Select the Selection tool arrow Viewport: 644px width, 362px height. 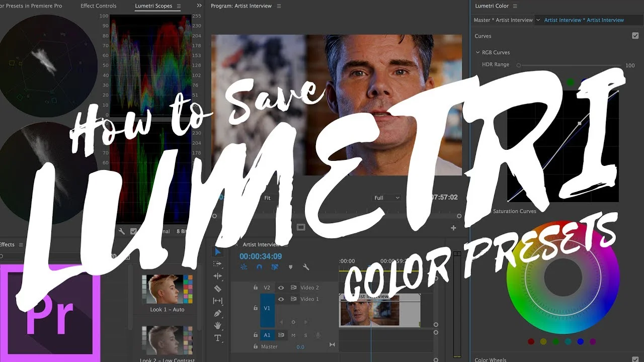pyautogui.click(x=218, y=251)
